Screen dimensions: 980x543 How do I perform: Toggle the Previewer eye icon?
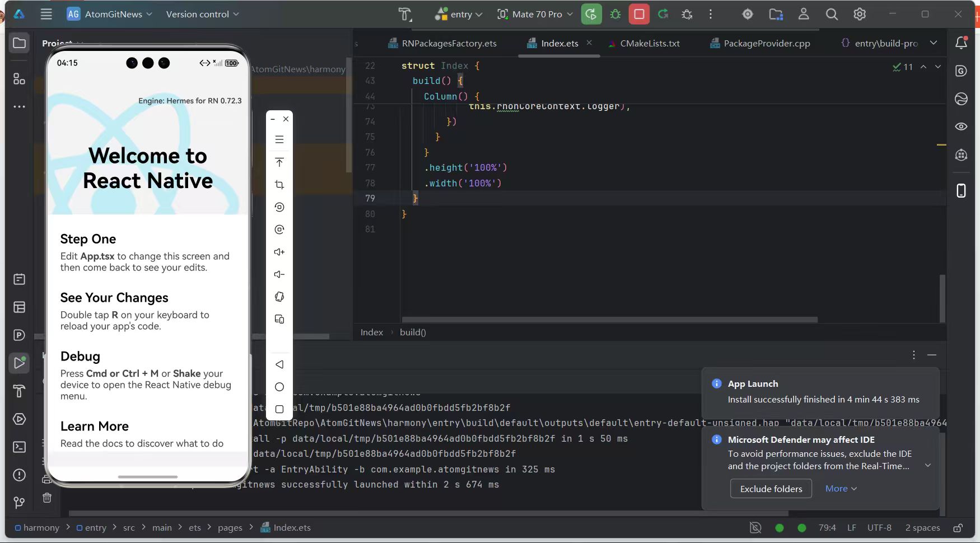(x=962, y=127)
